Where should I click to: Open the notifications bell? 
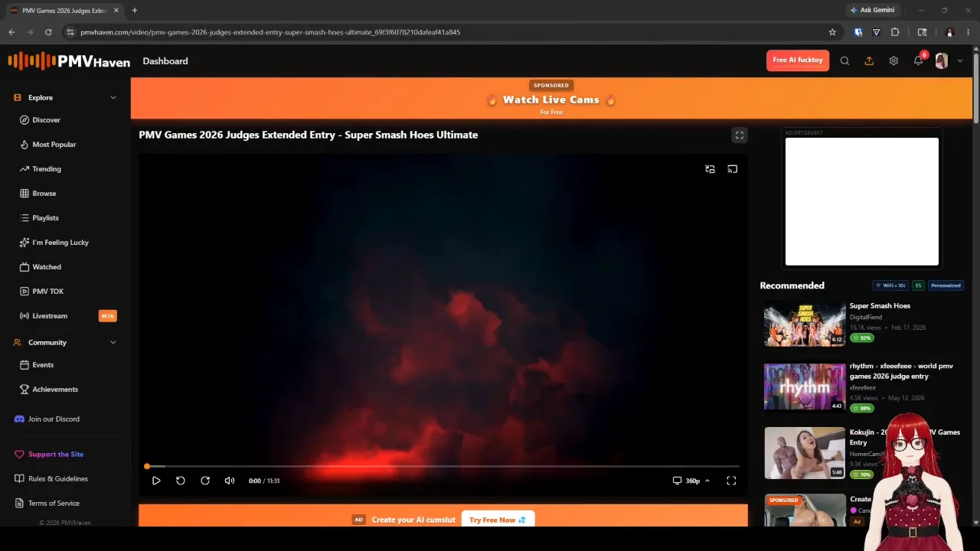point(918,61)
